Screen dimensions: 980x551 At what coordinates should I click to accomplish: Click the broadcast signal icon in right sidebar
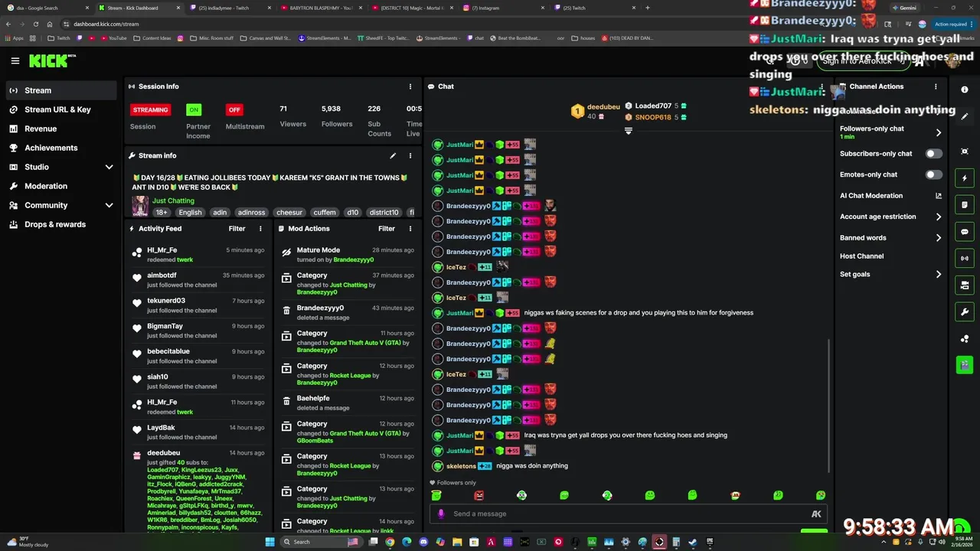pyautogui.click(x=965, y=259)
